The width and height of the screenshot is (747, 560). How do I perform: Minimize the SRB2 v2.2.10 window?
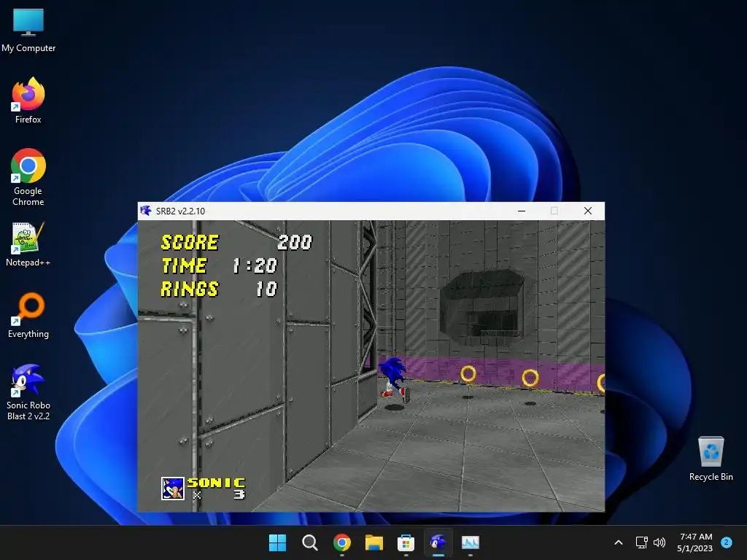(x=522, y=211)
